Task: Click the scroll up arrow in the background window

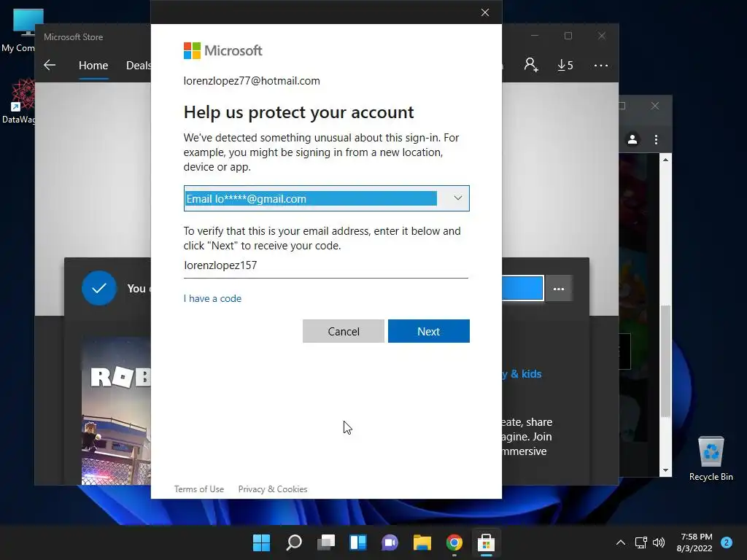Action: 665,160
